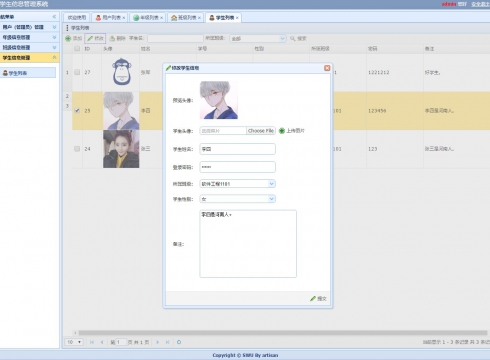Open the 所属班级 dropdown in the dialog
490x360 pixels.
272,184
